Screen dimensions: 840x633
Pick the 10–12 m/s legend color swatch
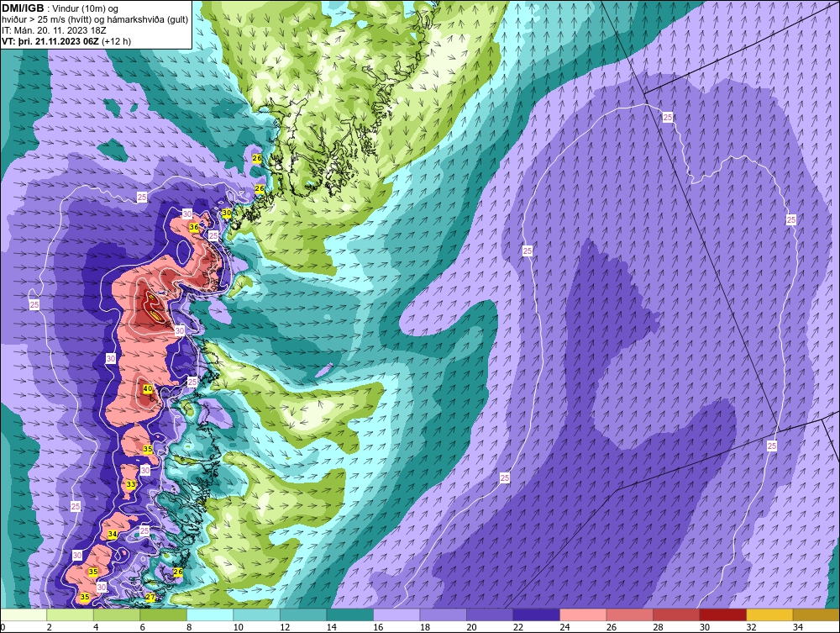point(256,615)
